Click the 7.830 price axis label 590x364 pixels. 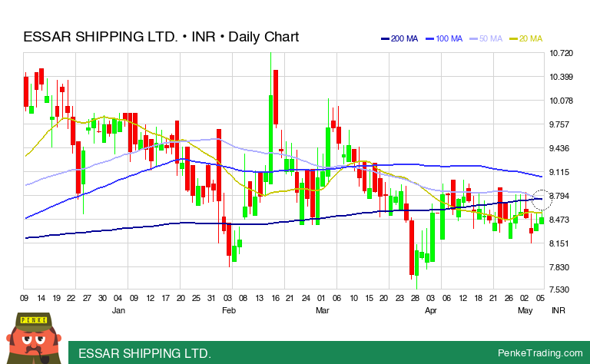click(559, 267)
